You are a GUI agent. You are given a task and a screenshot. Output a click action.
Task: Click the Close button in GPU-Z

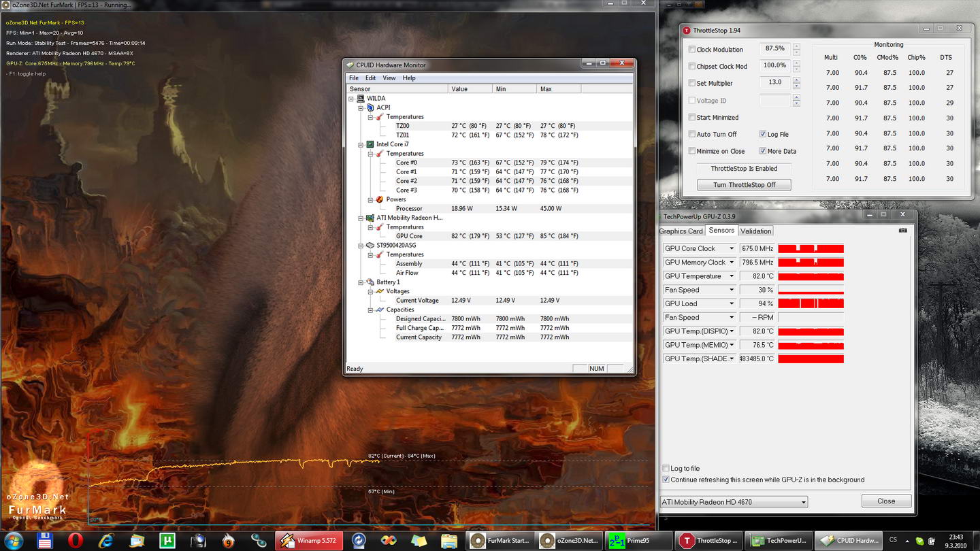tap(886, 501)
